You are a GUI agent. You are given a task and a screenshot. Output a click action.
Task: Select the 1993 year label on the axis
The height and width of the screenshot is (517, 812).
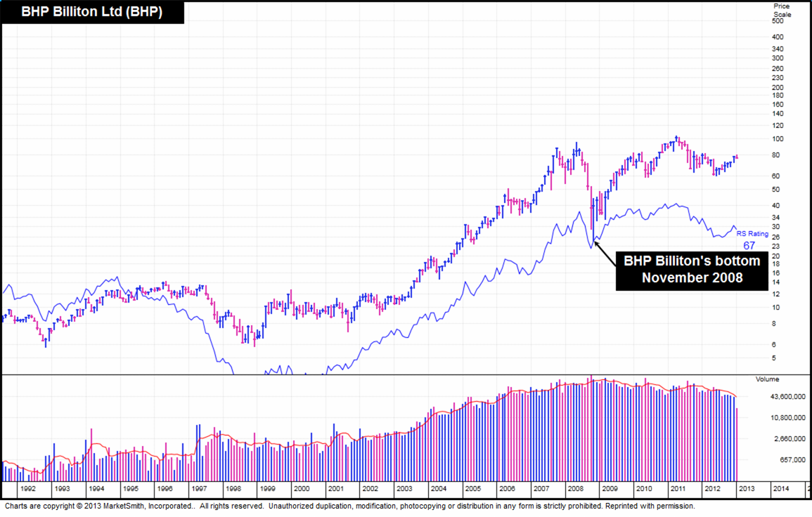62,488
